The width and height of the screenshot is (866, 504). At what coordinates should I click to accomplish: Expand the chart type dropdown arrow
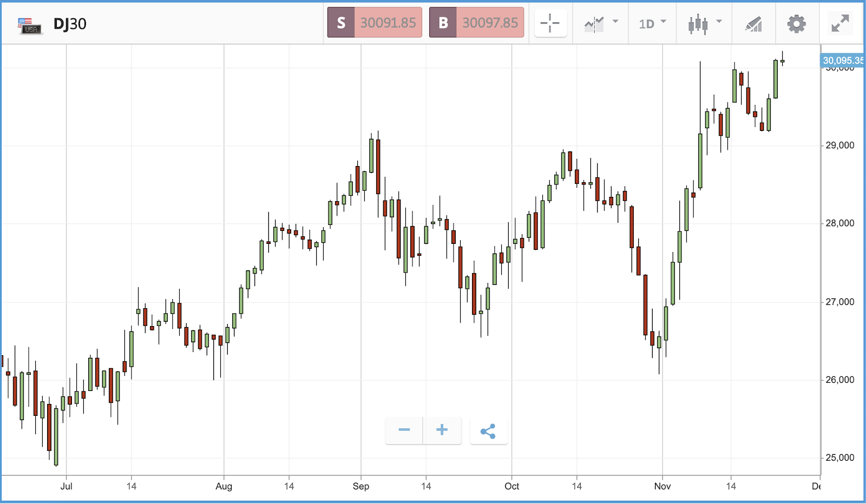[x=719, y=22]
